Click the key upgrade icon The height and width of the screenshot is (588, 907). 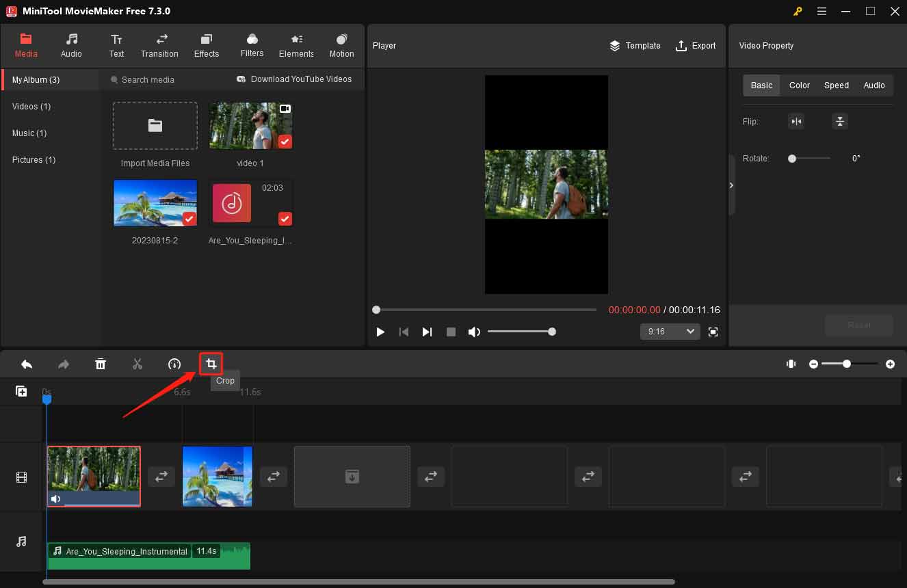(x=798, y=11)
